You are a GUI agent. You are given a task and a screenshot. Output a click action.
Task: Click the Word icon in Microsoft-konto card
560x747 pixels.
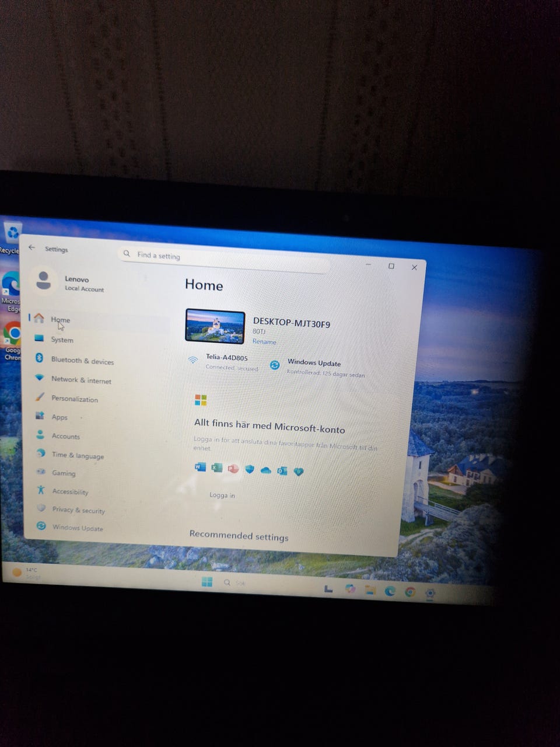click(x=200, y=467)
